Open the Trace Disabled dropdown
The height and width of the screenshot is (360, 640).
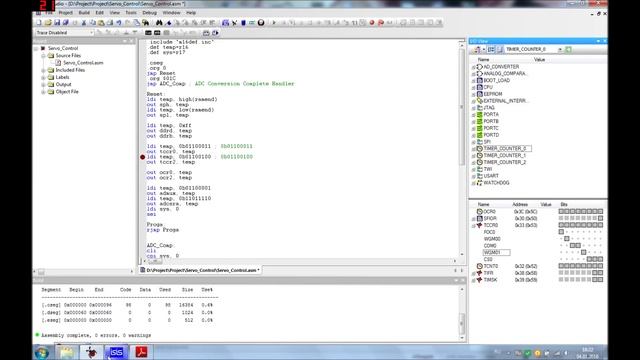point(91,33)
